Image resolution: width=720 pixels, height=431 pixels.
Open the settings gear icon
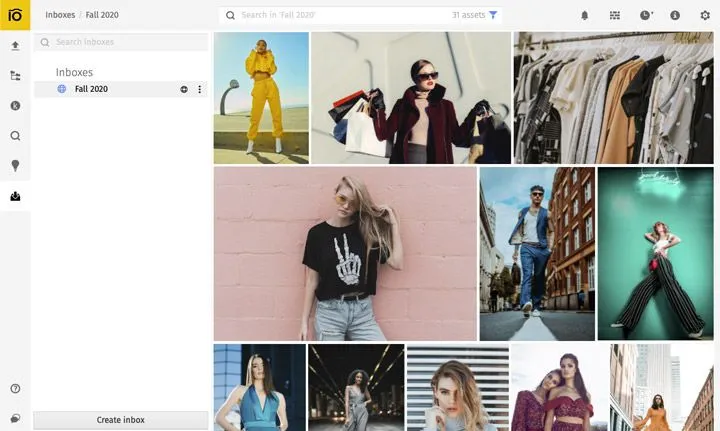[x=705, y=15]
